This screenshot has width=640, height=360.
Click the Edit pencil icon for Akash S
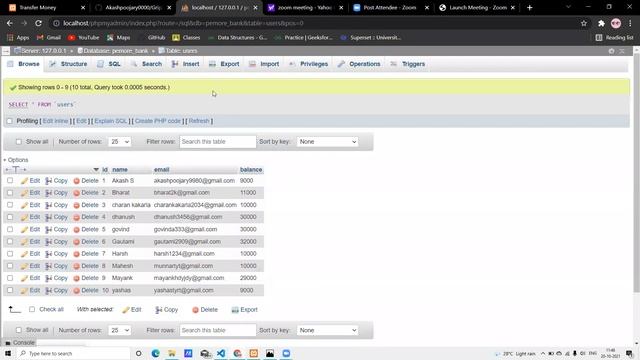(24, 181)
